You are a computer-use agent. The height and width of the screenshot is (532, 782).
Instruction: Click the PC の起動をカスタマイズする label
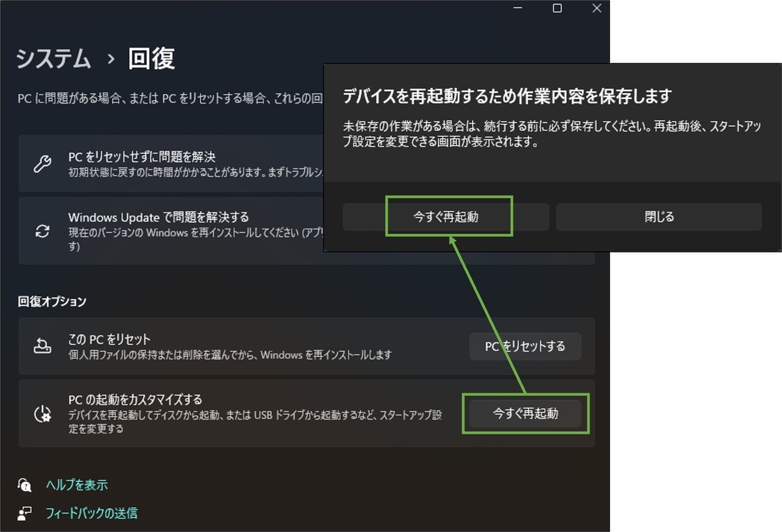coord(136,399)
